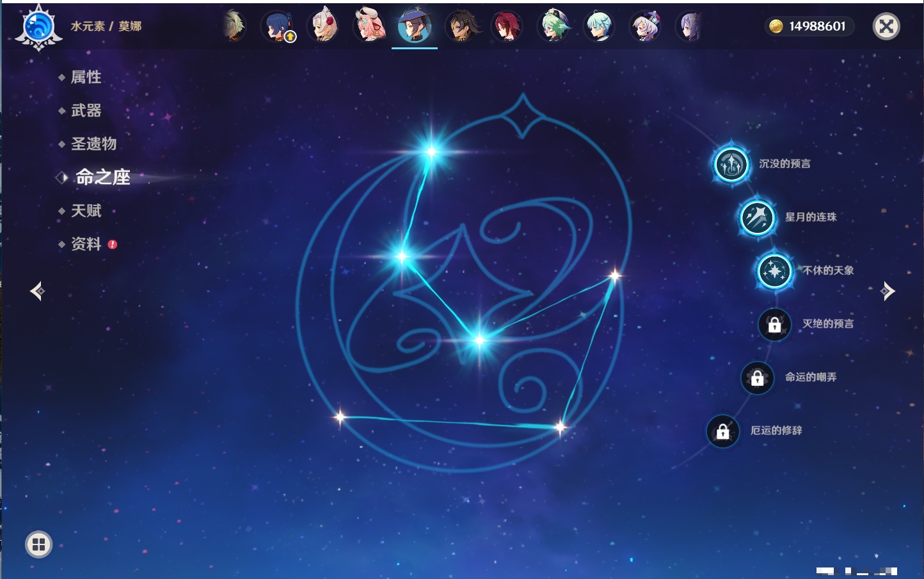The width and height of the screenshot is (924, 579).
Task: Click the yellow upgrade arrow badge
Action: tap(291, 37)
